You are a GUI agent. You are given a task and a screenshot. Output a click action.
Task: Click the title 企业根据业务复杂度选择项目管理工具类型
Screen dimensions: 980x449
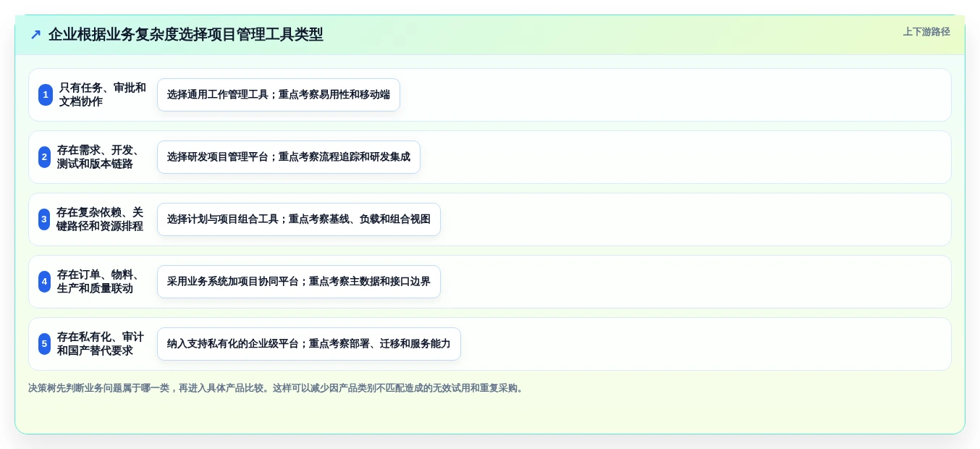[186, 35]
